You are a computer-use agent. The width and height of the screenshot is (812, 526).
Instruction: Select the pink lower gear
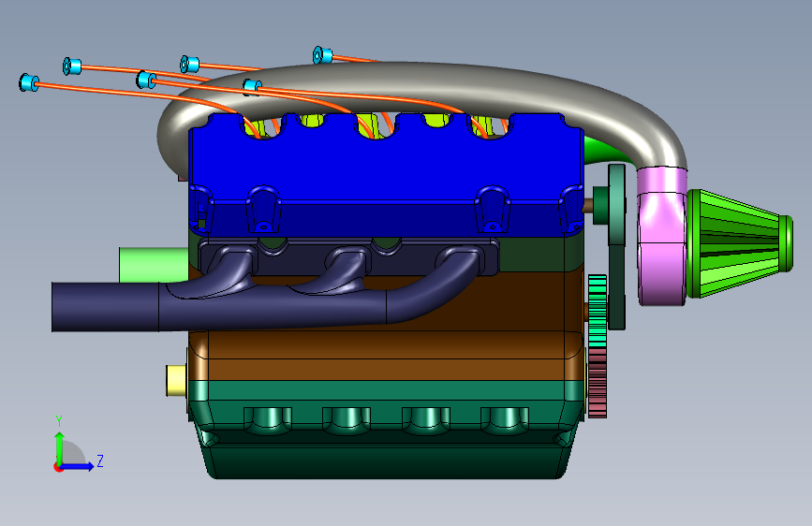point(598,383)
